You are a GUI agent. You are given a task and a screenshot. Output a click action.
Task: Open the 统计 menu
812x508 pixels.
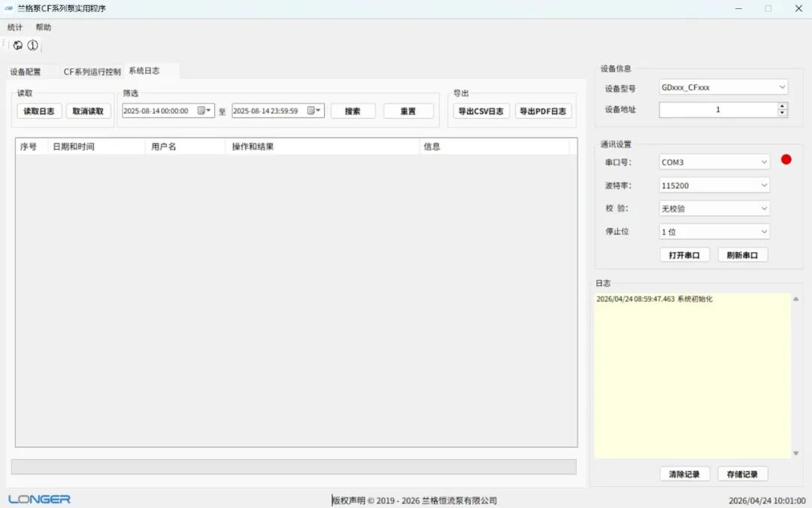coord(14,26)
